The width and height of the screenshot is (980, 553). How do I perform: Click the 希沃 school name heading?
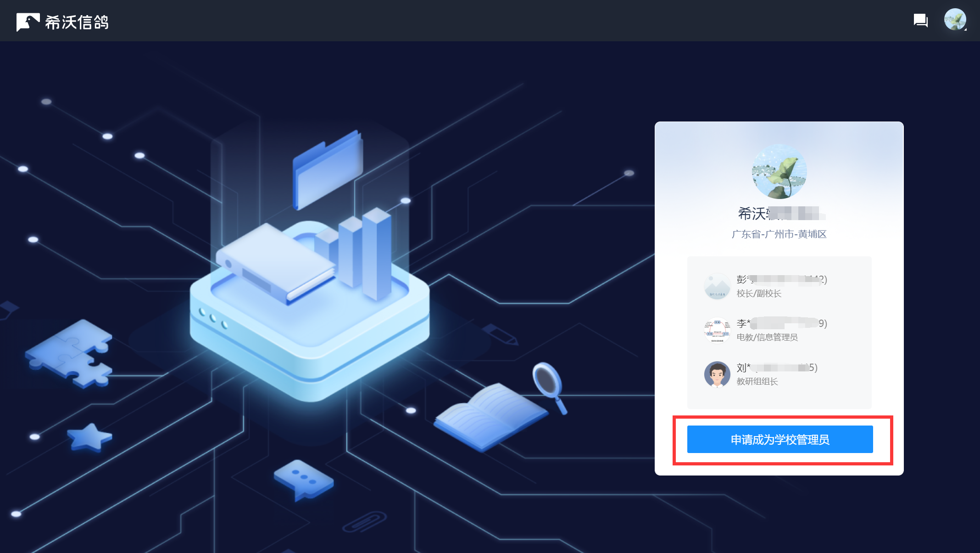tap(781, 213)
